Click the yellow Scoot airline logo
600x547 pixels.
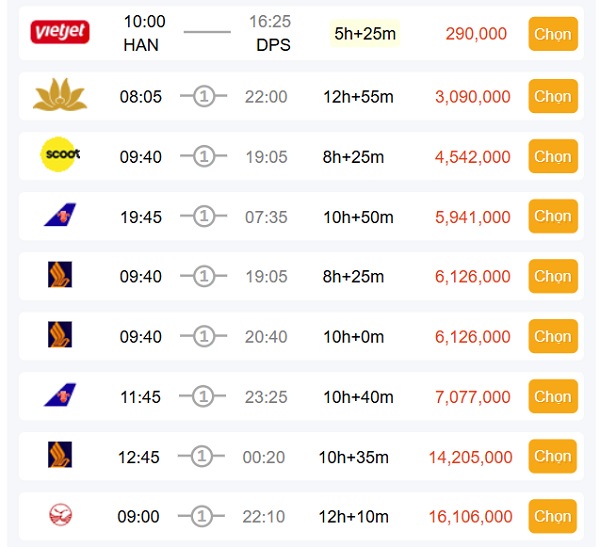coord(60,156)
